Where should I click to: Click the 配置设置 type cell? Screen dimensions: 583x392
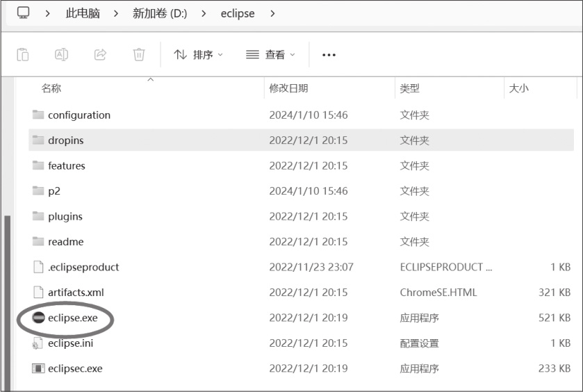point(420,343)
